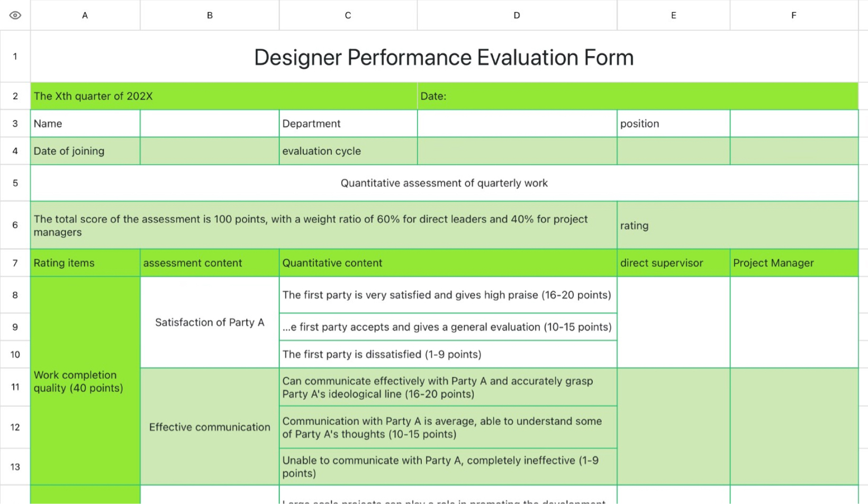Screen dimensions: 868x504
Task: Select row 3 header
Action: click(15, 123)
